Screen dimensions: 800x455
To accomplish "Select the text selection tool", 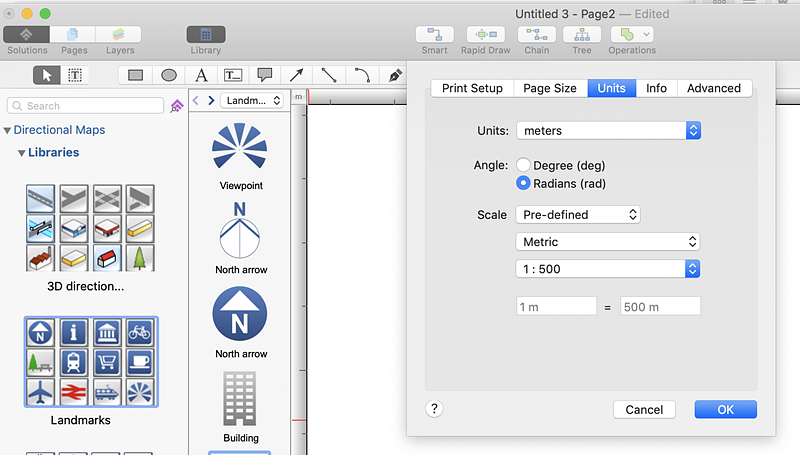I will pos(74,75).
